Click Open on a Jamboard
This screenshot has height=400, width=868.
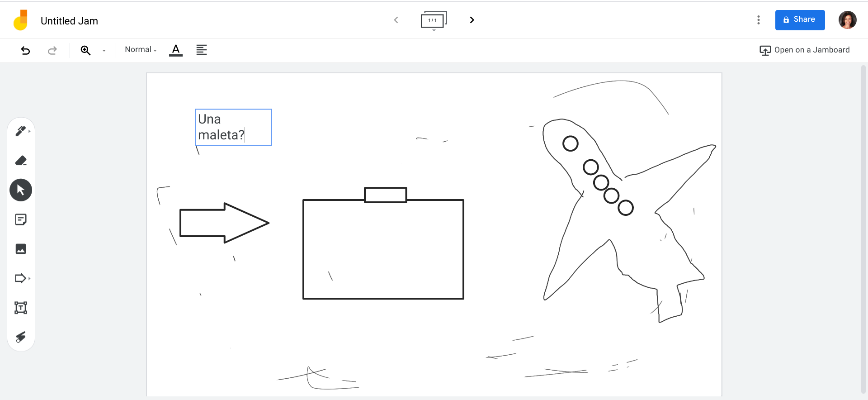[805, 50]
